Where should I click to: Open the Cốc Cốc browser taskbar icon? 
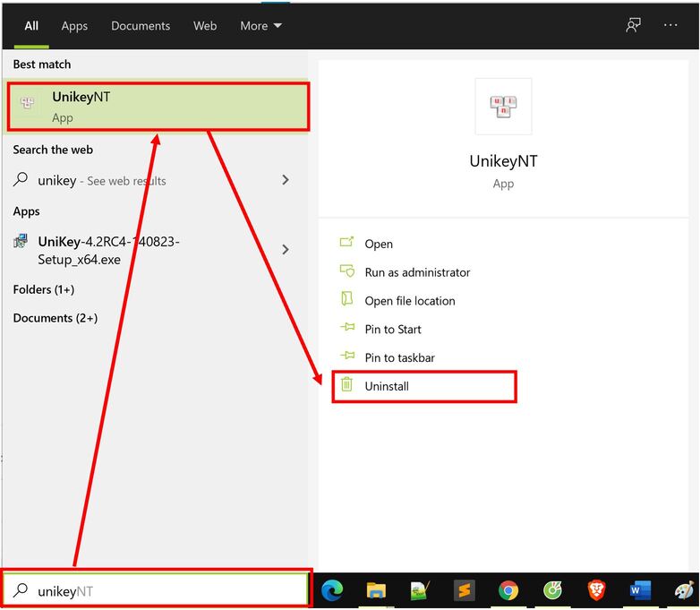pyautogui.click(x=552, y=590)
